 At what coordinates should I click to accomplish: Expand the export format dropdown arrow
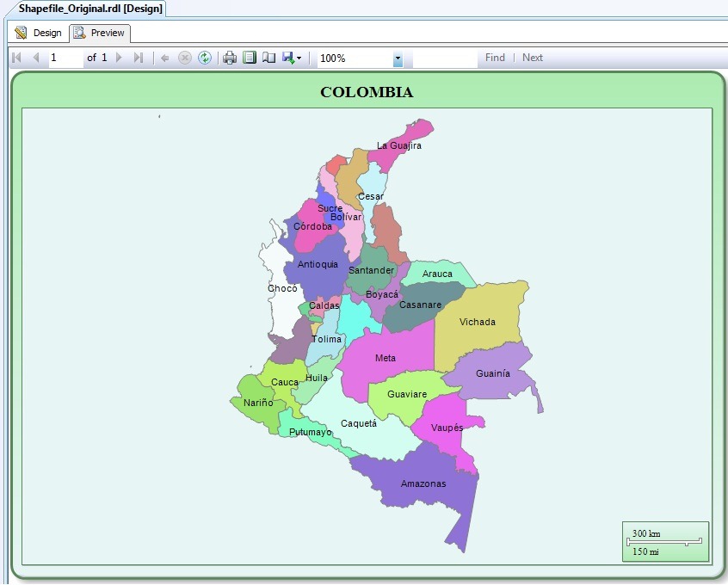[299, 58]
